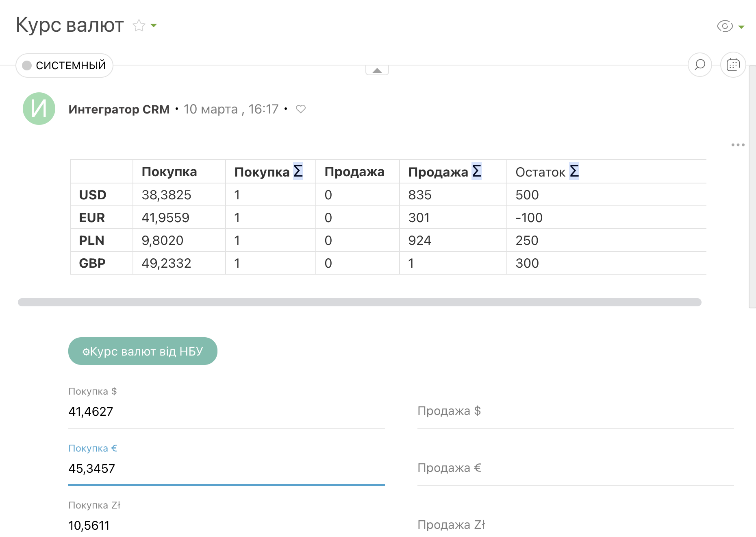Click the Интегратор CRM avatar
Screen dimensions: 756x537
coord(39,109)
